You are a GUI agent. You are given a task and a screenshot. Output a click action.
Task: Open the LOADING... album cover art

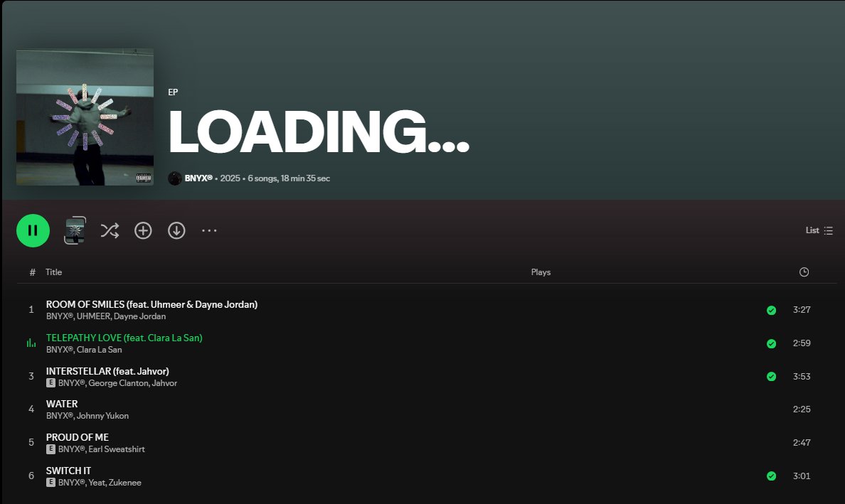click(x=85, y=117)
